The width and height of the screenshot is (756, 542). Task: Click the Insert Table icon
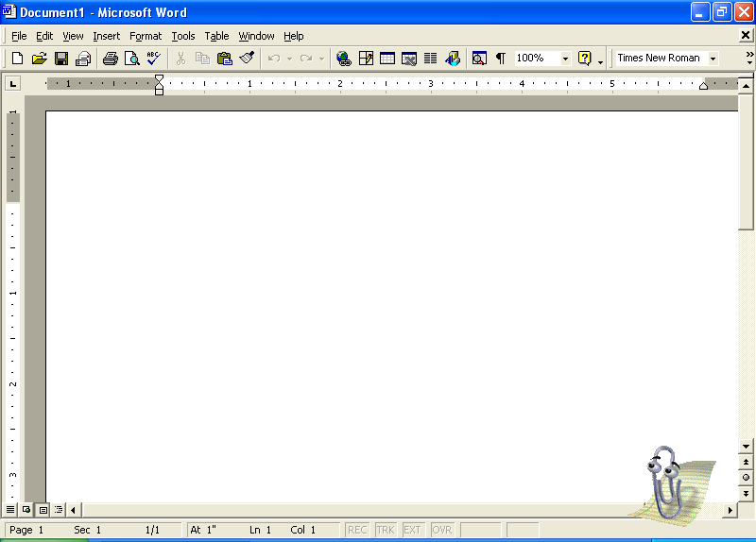[x=387, y=59]
